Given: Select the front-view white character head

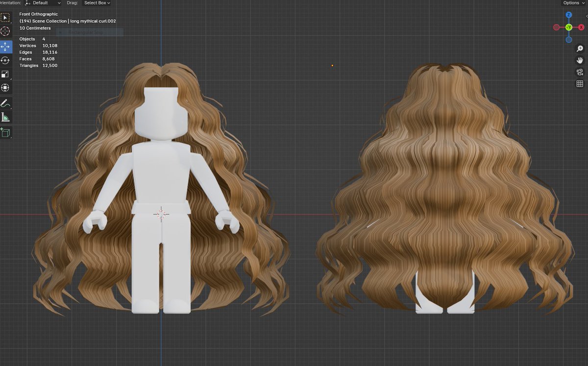Looking at the screenshot, I should pyautogui.click(x=161, y=114).
